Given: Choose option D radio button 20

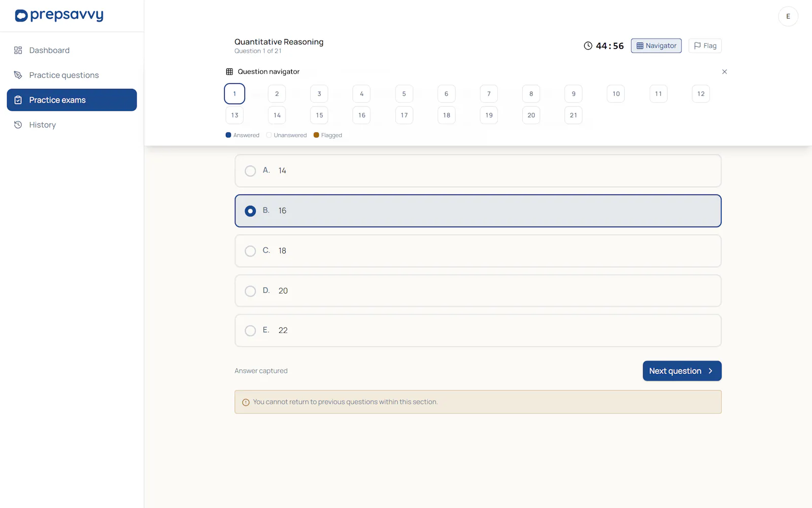Looking at the screenshot, I should 250,291.
